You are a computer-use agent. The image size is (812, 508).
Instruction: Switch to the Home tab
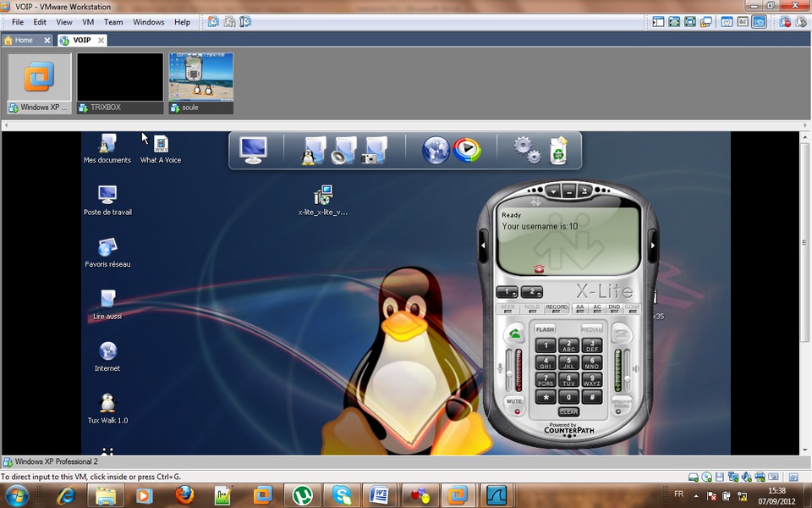click(24, 40)
